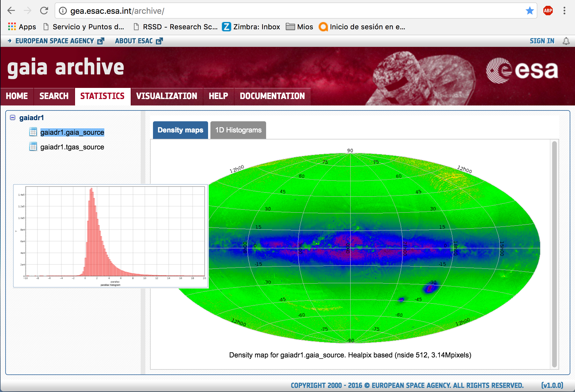Go to the SEARCH menu tab
The width and height of the screenshot is (575, 392).
point(54,96)
